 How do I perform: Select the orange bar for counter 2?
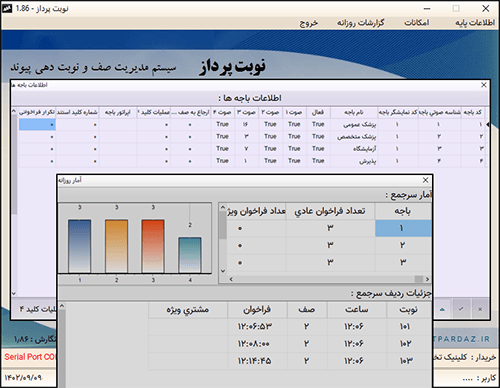[116, 246]
